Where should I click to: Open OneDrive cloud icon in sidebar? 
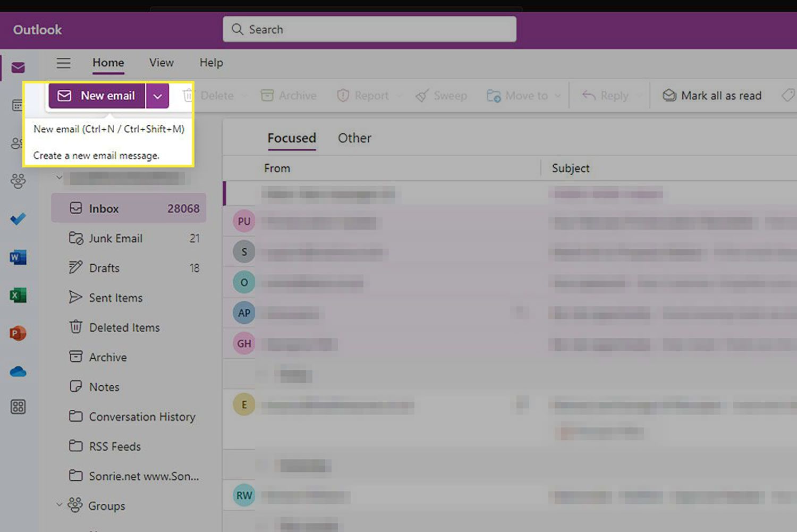point(18,371)
